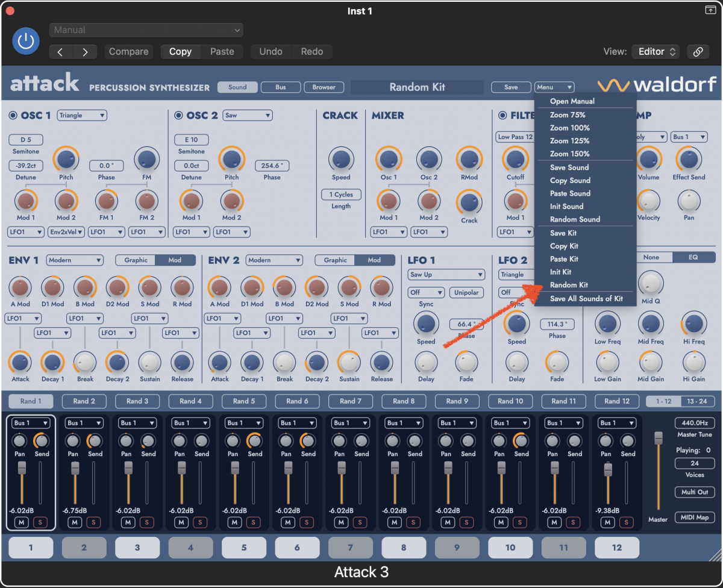Select Open Manual in the menu
723x588 pixels.
[572, 101]
